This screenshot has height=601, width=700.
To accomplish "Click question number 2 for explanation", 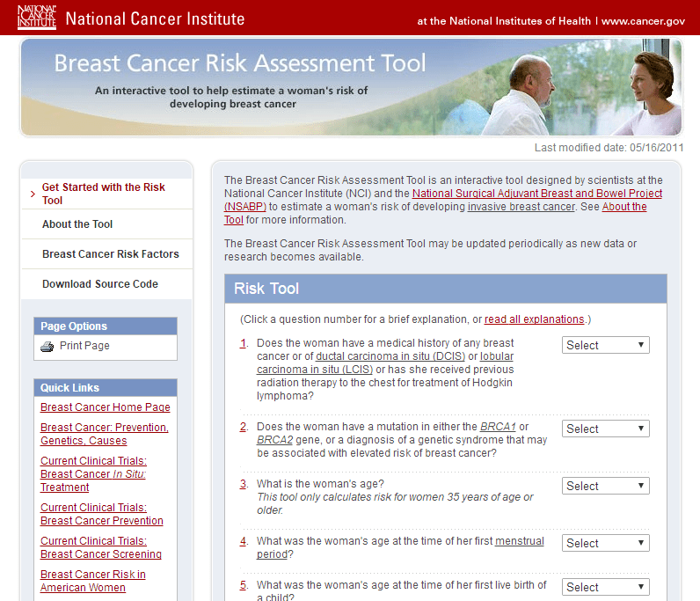I will 244,427.
